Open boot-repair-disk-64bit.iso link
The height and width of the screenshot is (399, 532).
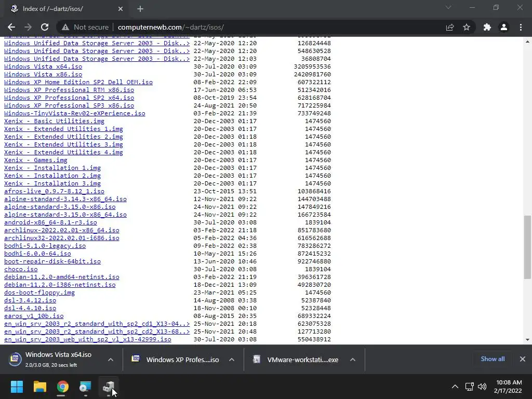coord(52,262)
